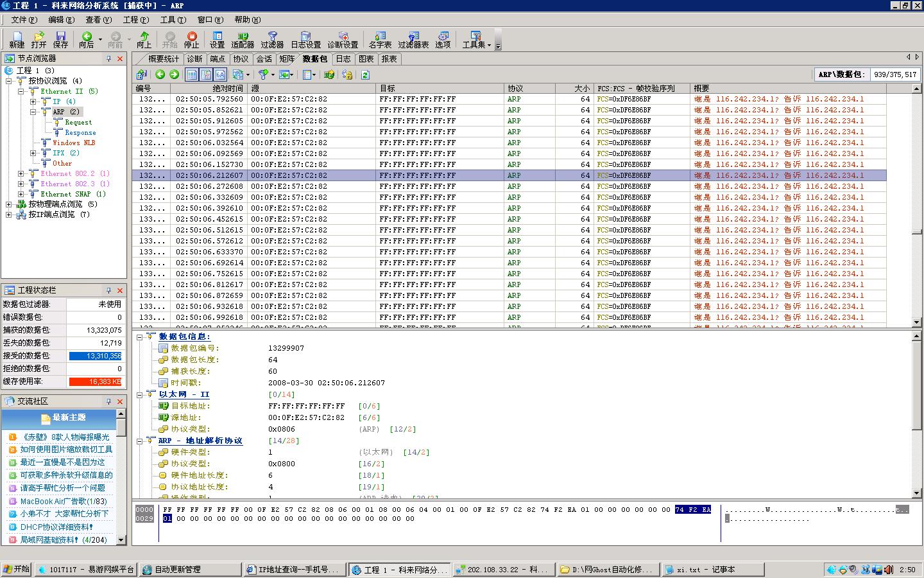
Task: Expand the IP (4) tree node
Action: (x=33, y=101)
